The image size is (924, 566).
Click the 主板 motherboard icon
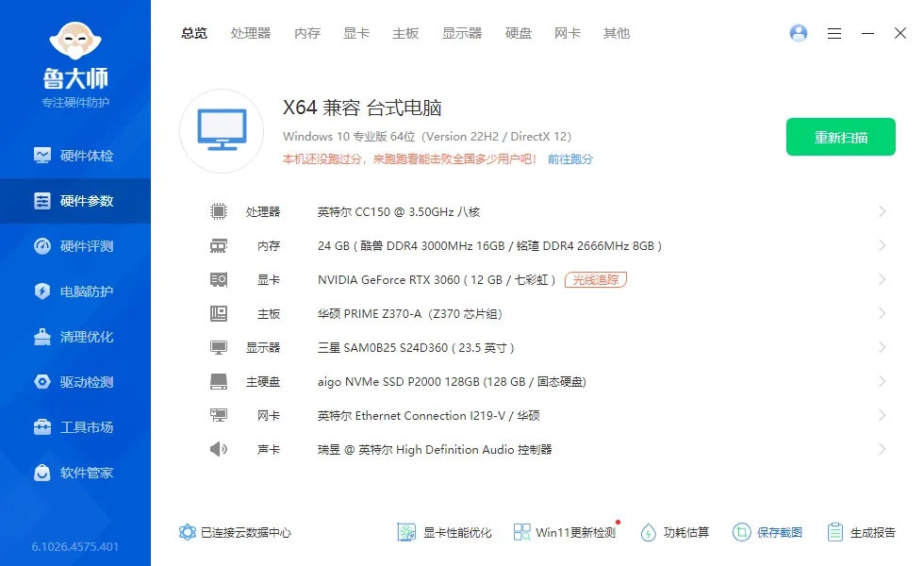pos(219,313)
